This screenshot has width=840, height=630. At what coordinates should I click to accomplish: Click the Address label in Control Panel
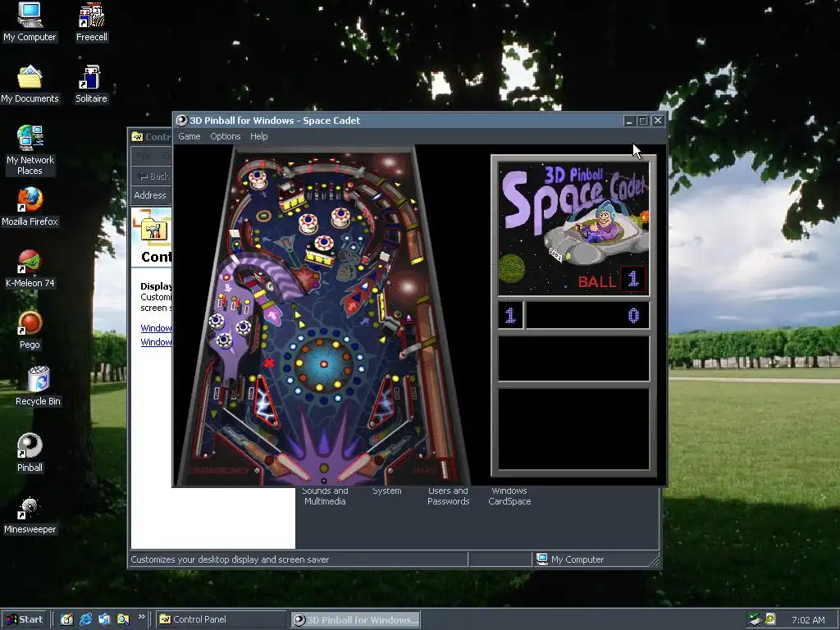click(x=150, y=195)
